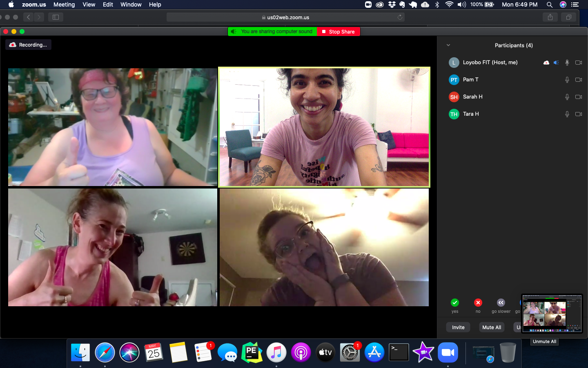Image resolution: width=588 pixels, height=368 pixels.
Task: Open the Window menu in menu bar
Action: tap(131, 4)
